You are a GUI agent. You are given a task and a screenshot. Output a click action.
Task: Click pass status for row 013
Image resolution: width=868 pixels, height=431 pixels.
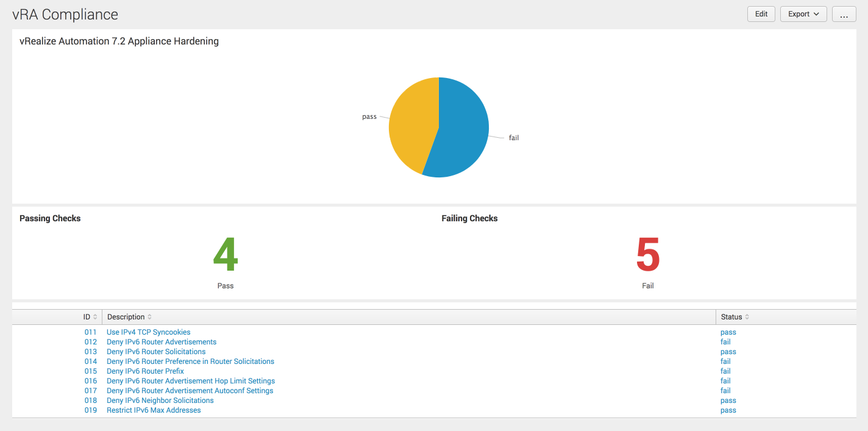click(x=728, y=352)
